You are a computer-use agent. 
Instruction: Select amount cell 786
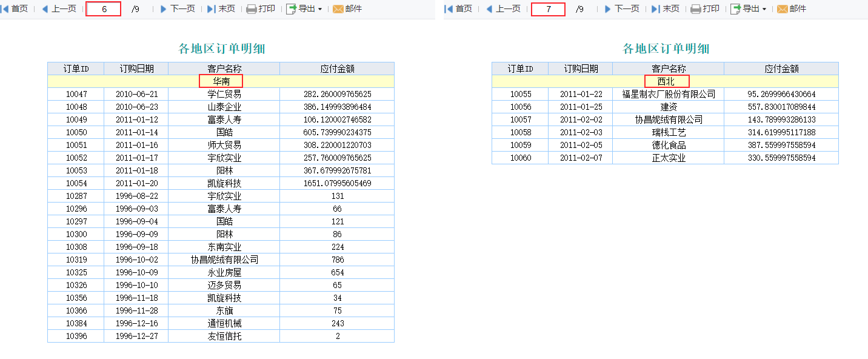(338, 260)
